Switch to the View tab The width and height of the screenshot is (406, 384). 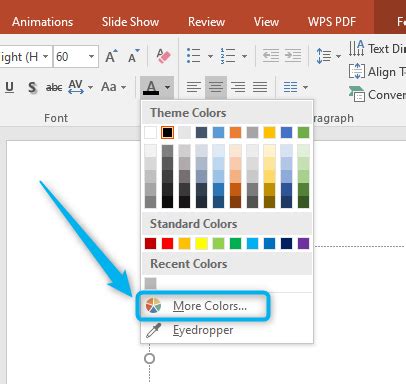tap(266, 22)
